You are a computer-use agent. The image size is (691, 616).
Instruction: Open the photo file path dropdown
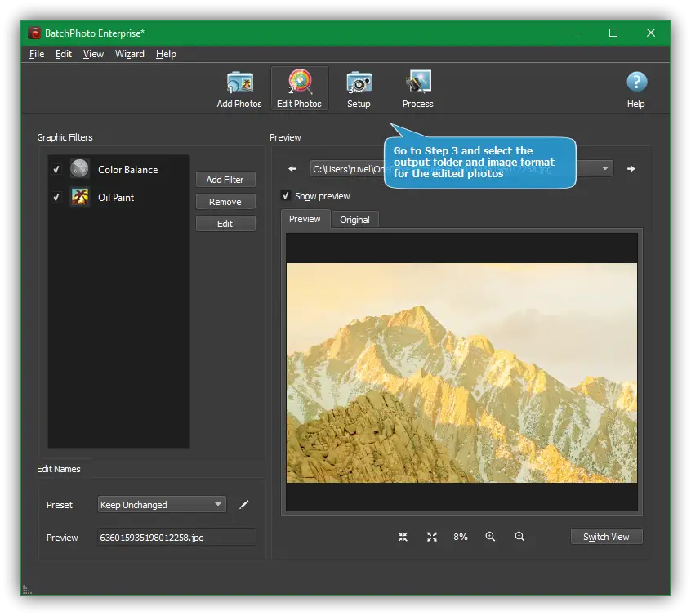[x=605, y=169]
